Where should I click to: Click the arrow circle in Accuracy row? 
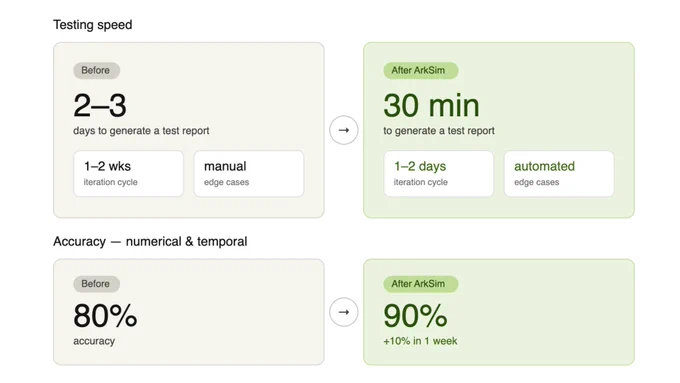[x=343, y=312]
